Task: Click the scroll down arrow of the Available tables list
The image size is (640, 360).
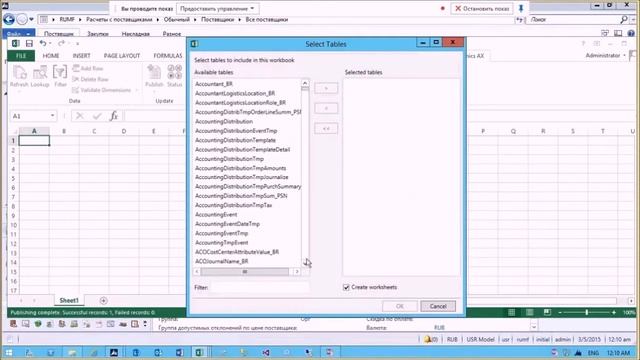Action: (305, 262)
